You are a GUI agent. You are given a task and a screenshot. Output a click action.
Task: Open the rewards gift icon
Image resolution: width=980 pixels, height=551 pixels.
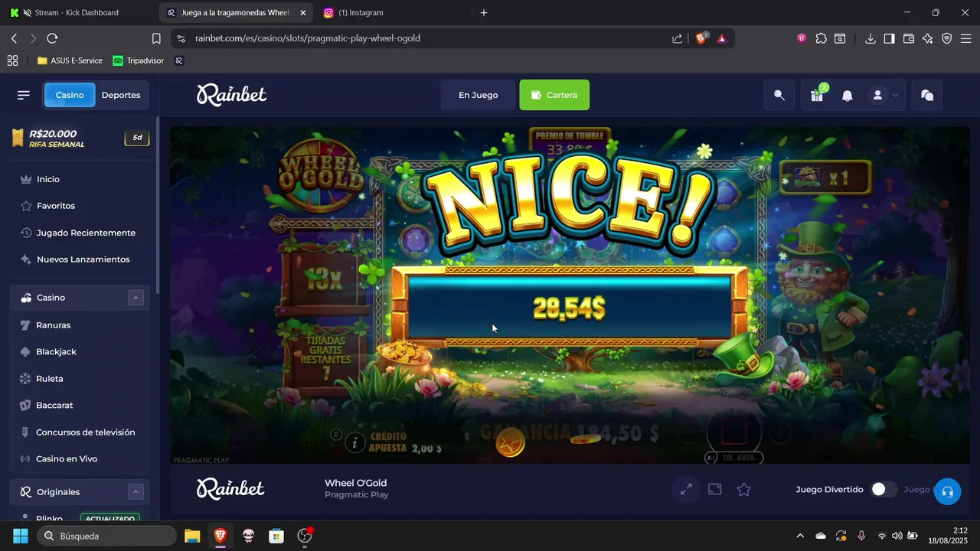818,95
